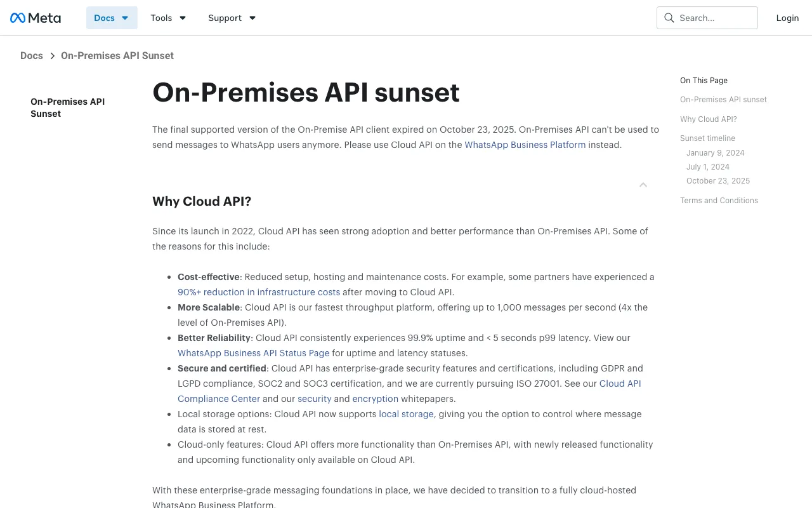Open the security whitepaper link
The image size is (812, 508).
coord(315,399)
